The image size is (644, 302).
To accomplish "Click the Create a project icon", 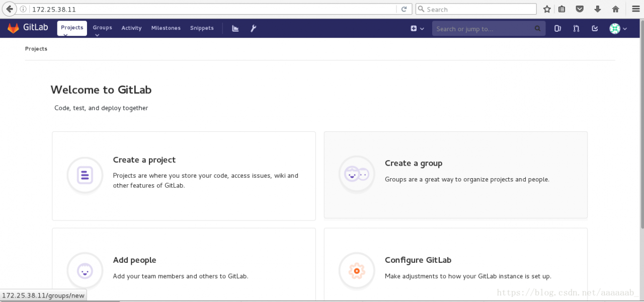I will 85,175.
